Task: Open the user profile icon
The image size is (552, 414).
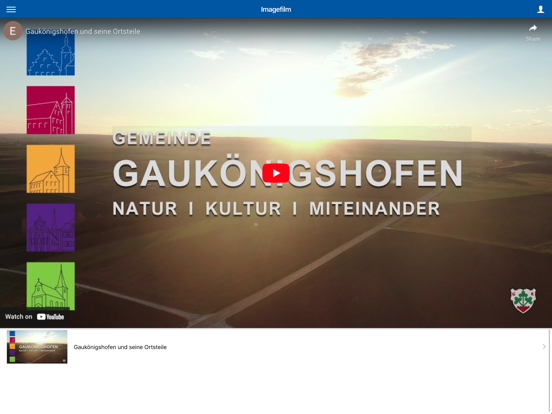Action: pos(540,10)
